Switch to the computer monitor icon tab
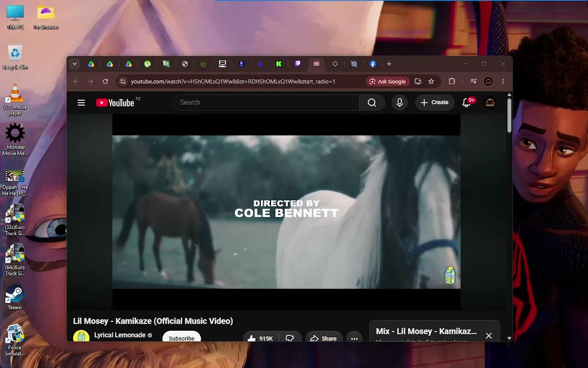Viewport: 588px width, 368px height. (x=223, y=64)
